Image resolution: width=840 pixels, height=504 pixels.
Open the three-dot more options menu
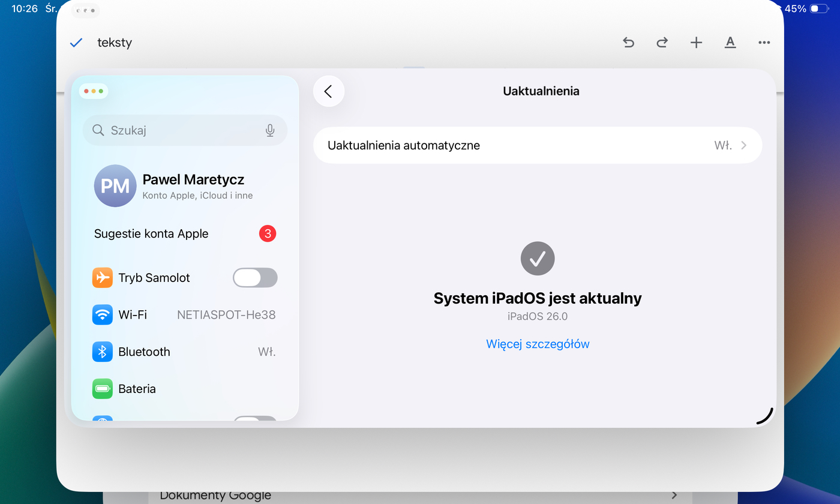tap(764, 43)
